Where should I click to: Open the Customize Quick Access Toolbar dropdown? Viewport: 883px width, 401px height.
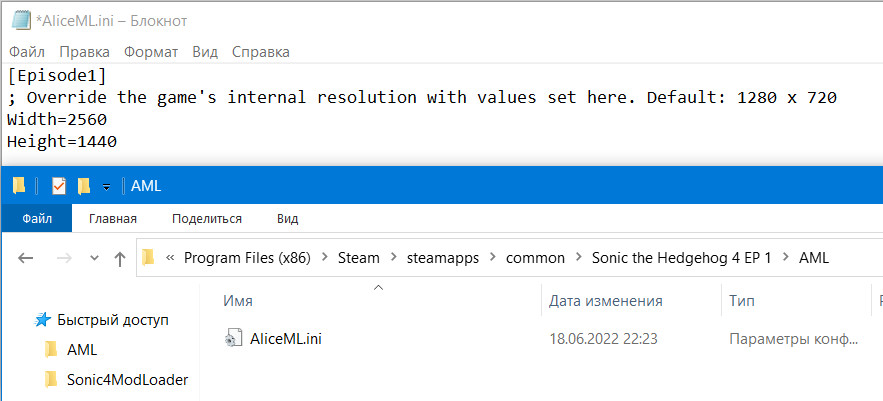click(106, 187)
